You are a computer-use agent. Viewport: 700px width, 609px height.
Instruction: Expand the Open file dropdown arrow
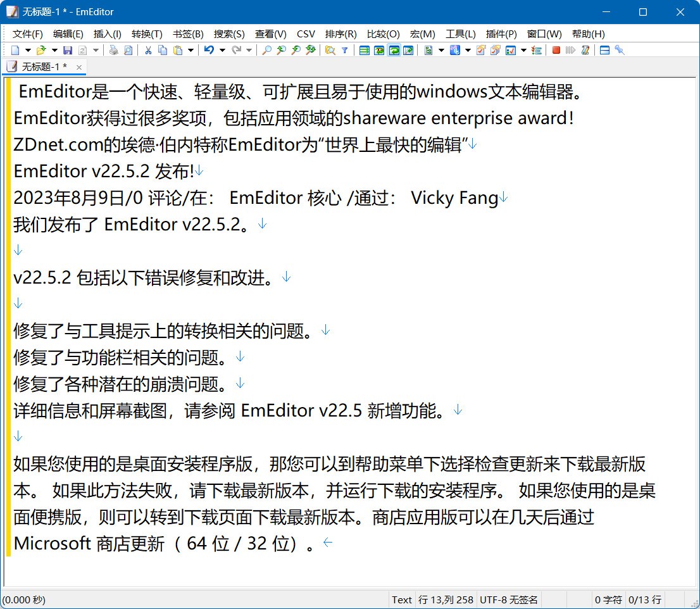[54, 50]
